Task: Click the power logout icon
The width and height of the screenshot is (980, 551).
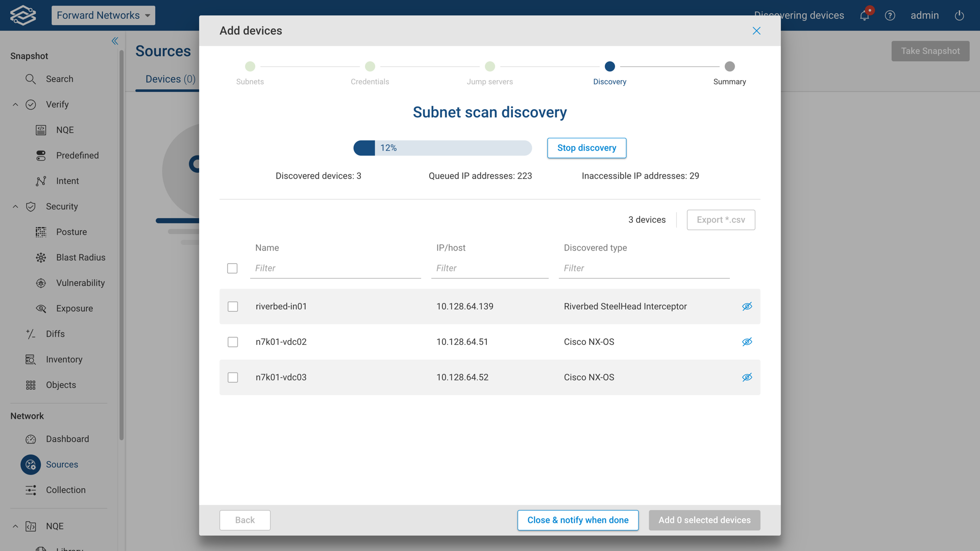Action: [x=959, y=15]
